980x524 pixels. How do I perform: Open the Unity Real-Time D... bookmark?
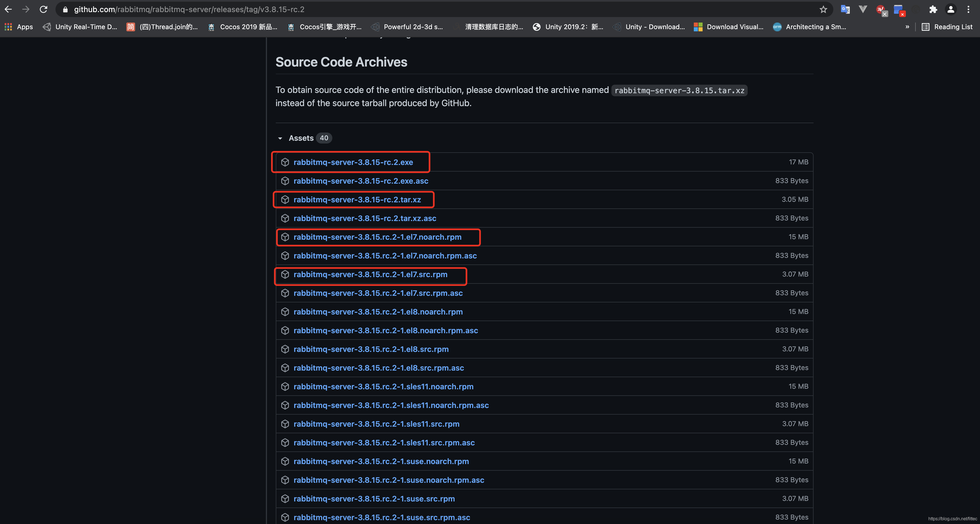[80, 27]
